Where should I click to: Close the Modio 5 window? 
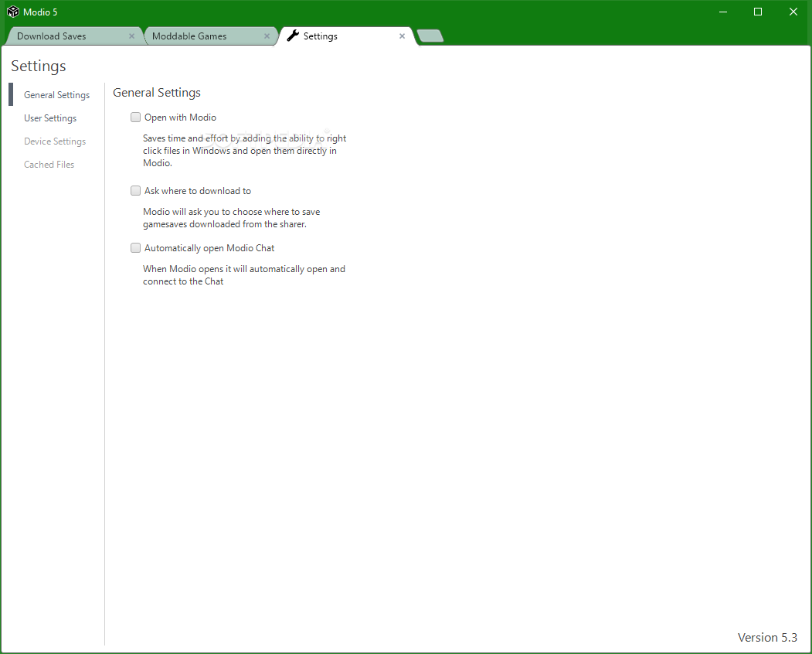(793, 12)
